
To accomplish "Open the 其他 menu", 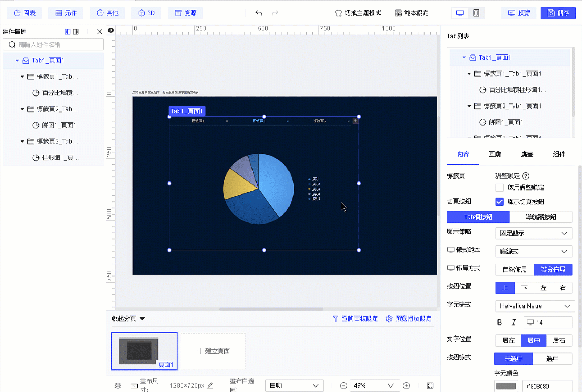I will tap(107, 13).
